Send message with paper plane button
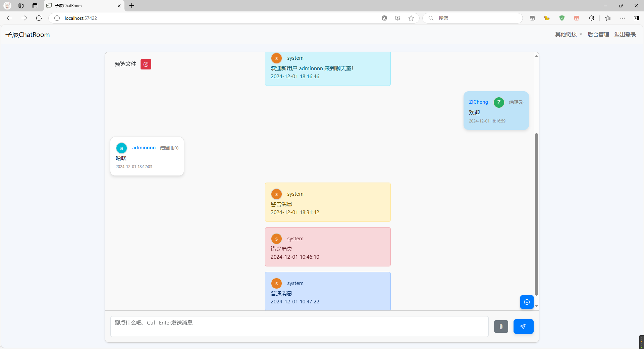The height and width of the screenshot is (349, 644). click(x=523, y=327)
